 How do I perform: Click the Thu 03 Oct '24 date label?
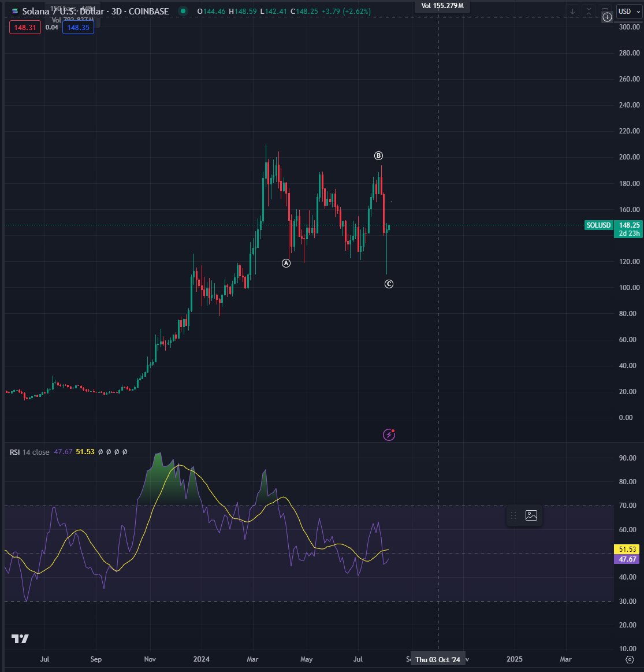pos(437,659)
